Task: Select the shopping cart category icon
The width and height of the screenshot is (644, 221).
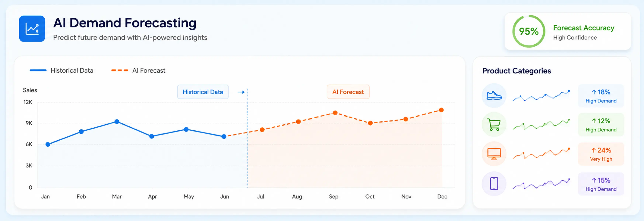Action: [x=494, y=124]
